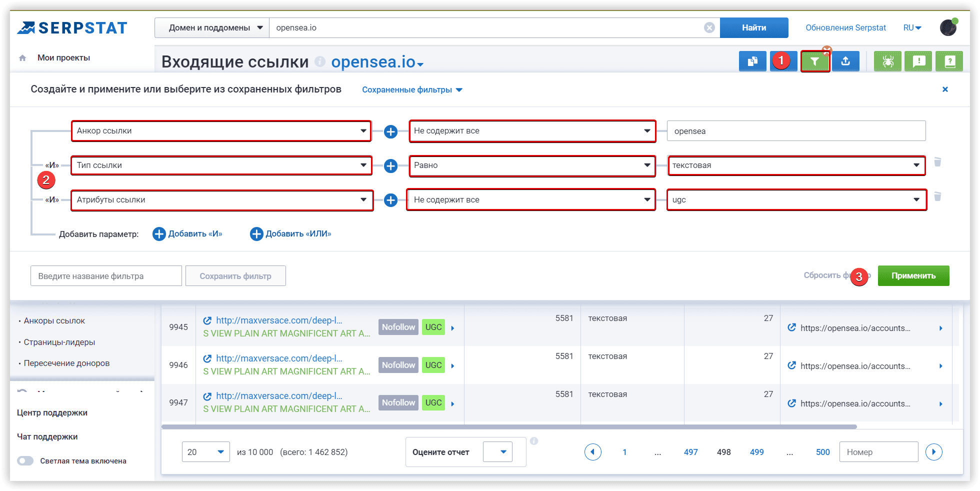
Task: Open Центр поддержки in sidebar
Action: [52, 413]
